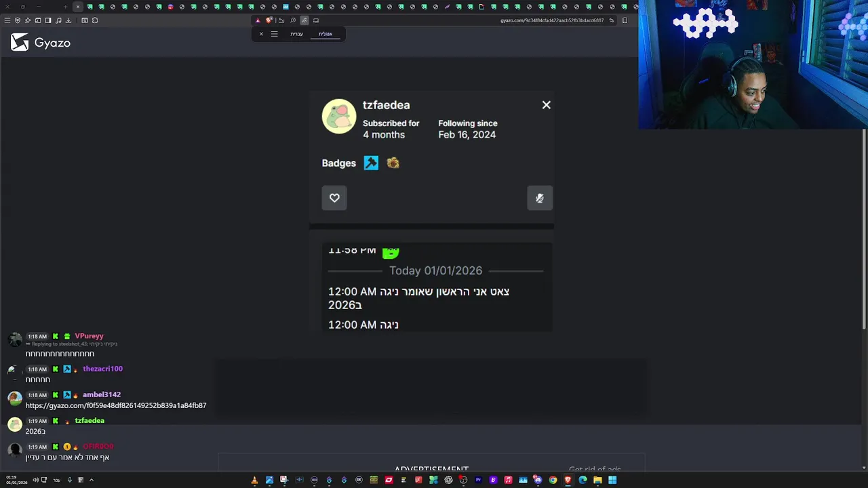
Task: Click the Brave Rewards triangle icon
Action: coord(258,20)
